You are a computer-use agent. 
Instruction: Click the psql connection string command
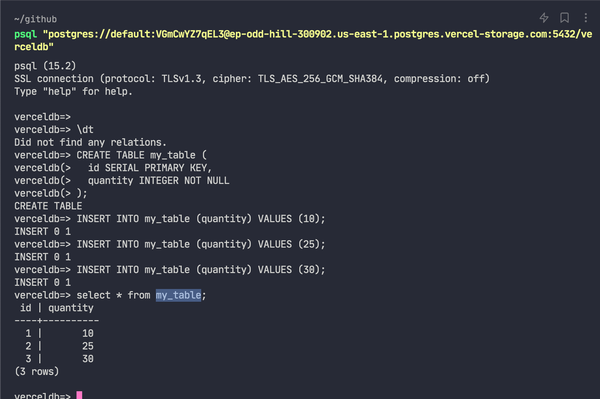click(x=303, y=40)
